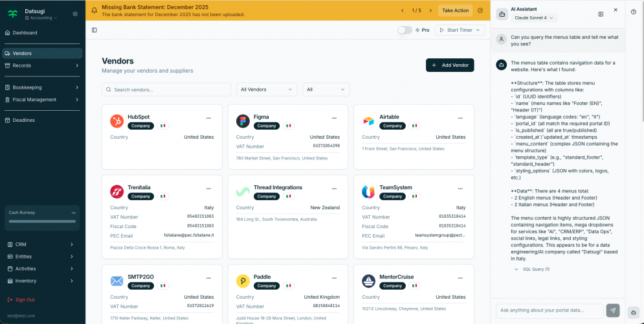Toggle sidebar collapse icon
This screenshot has width=644, height=324.
[94, 30]
